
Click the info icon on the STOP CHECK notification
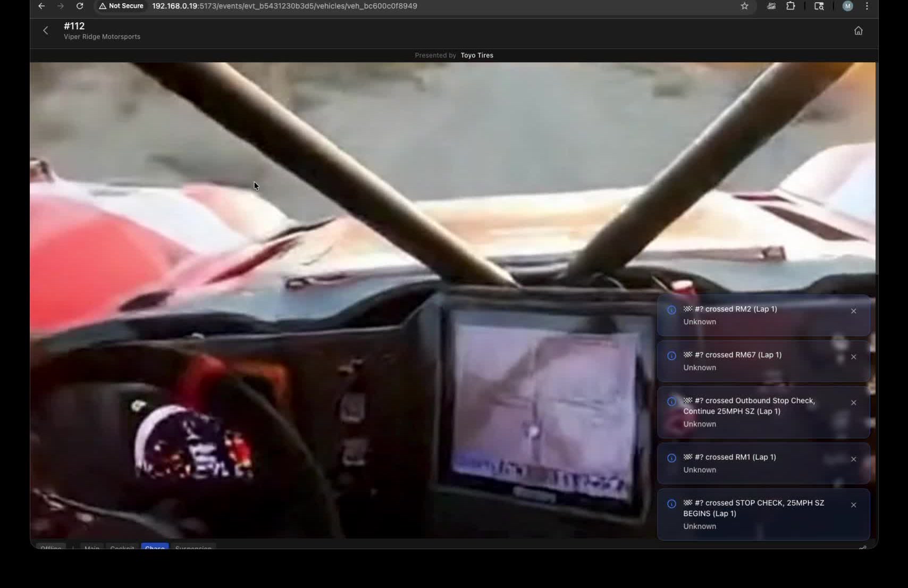tap(670, 504)
